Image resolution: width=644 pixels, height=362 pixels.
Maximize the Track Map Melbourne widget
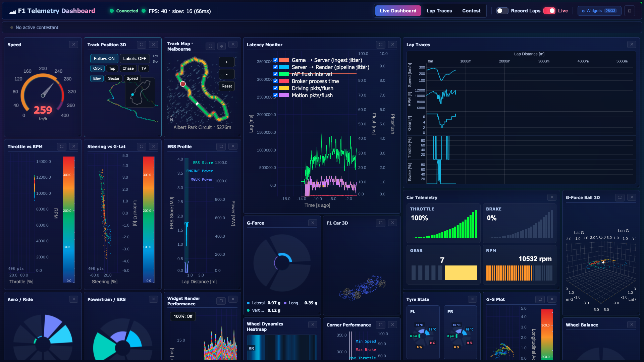210,46
